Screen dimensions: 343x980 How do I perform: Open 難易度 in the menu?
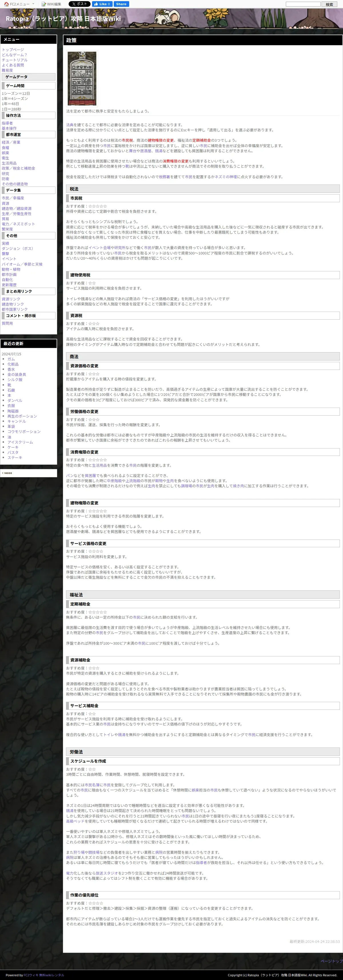[7, 70]
